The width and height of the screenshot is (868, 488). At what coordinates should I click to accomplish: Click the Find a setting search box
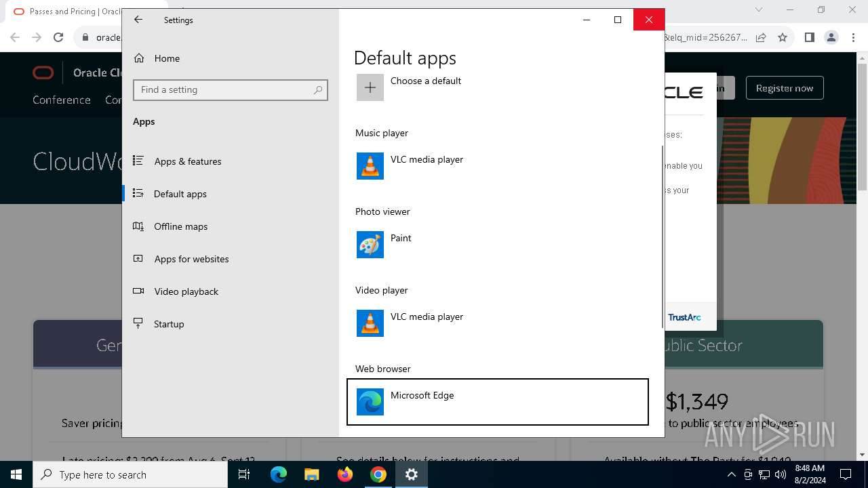click(231, 89)
